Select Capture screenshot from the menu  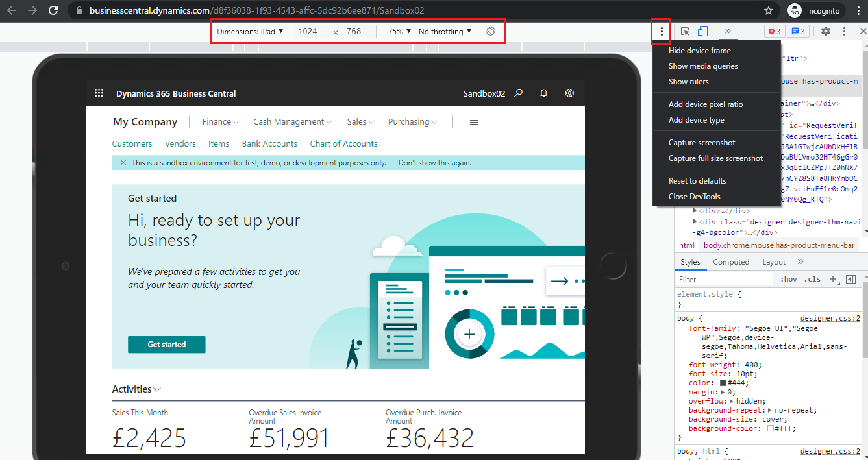(x=702, y=142)
